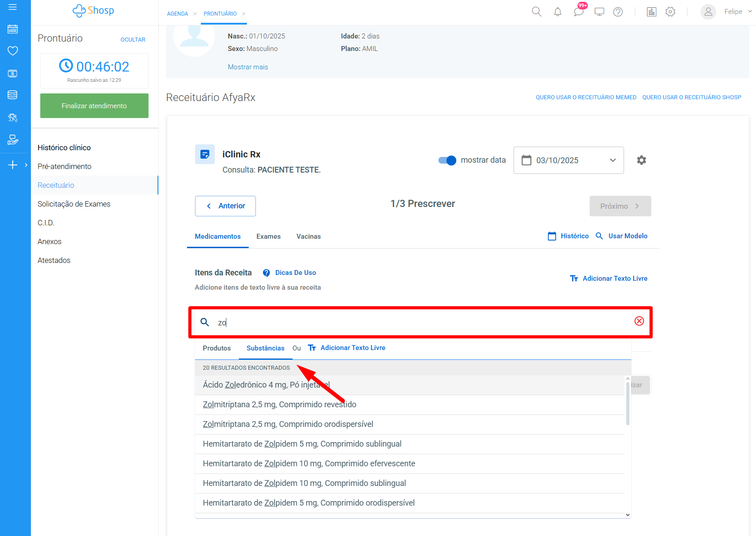This screenshot has width=756, height=536.
Task: Toggle the mostrar data switch
Action: tap(447, 160)
